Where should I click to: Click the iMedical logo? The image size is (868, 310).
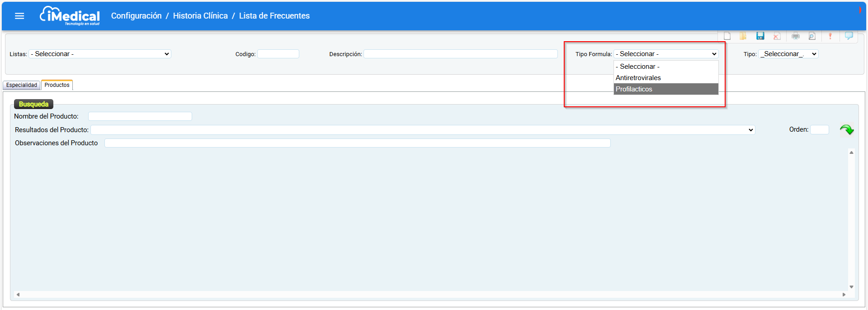coord(70,16)
